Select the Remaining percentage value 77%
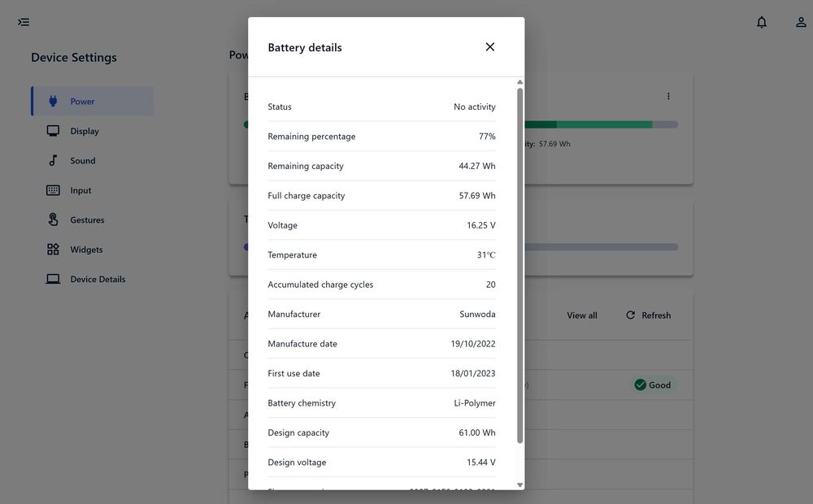The image size is (813, 504). click(487, 137)
